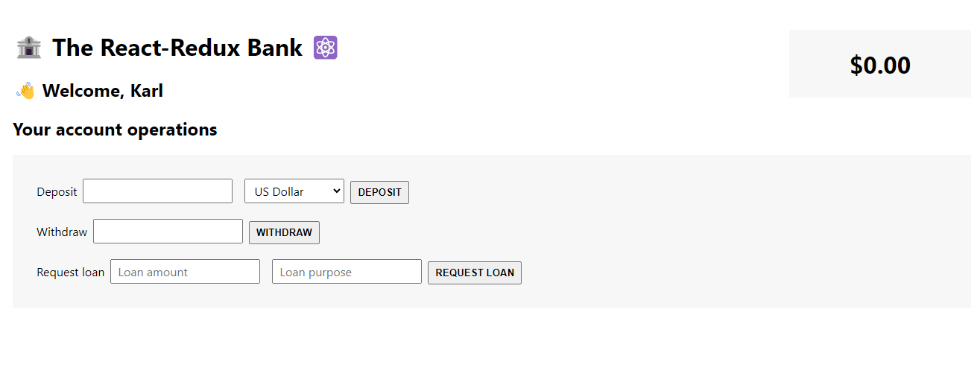Click the Loan amount input field
980x376 pixels.
(x=186, y=272)
